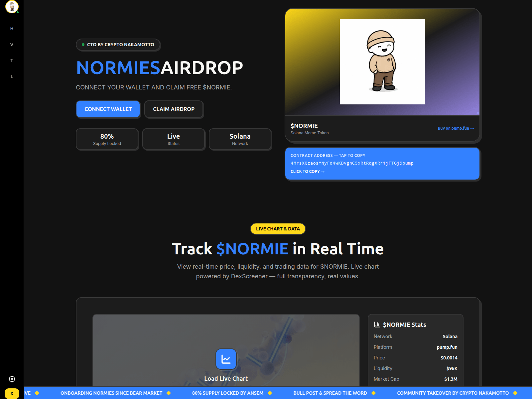Viewport: 532px width, 399px height.
Task: Click the Live Chart & Data badge
Action: [x=278, y=229]
